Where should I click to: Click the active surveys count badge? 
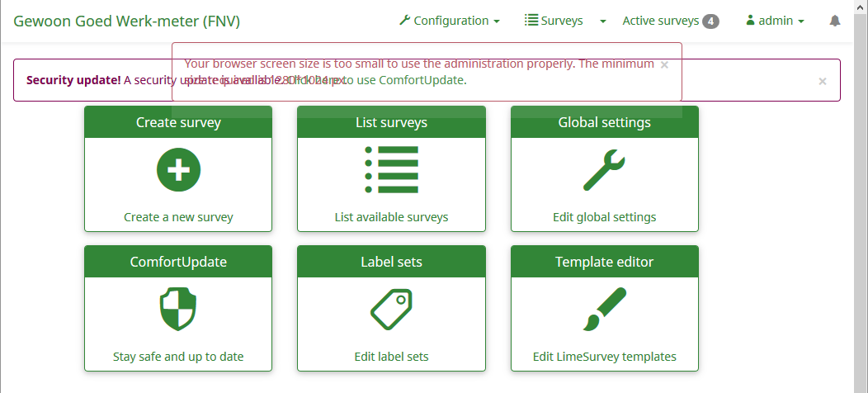pyautogui.click(x=710, y=21)
